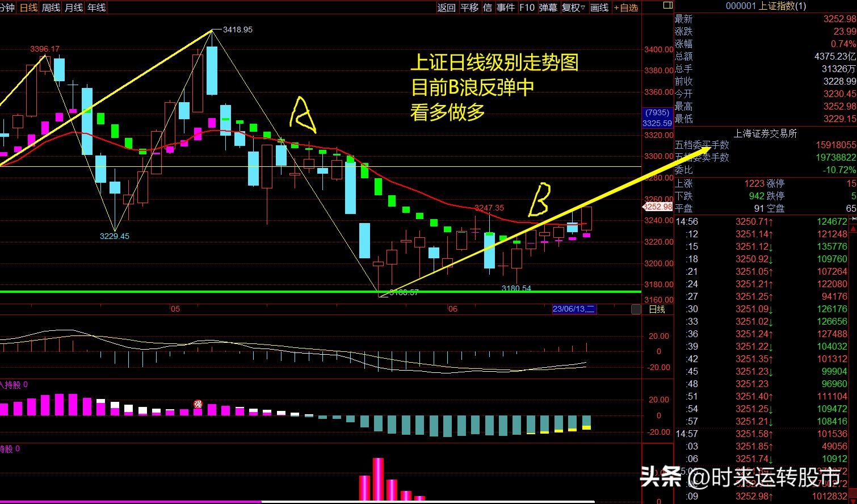Open F10 stock fundamentals
The width and height of the screenshot is (857, 504).
tap(528, 8)
